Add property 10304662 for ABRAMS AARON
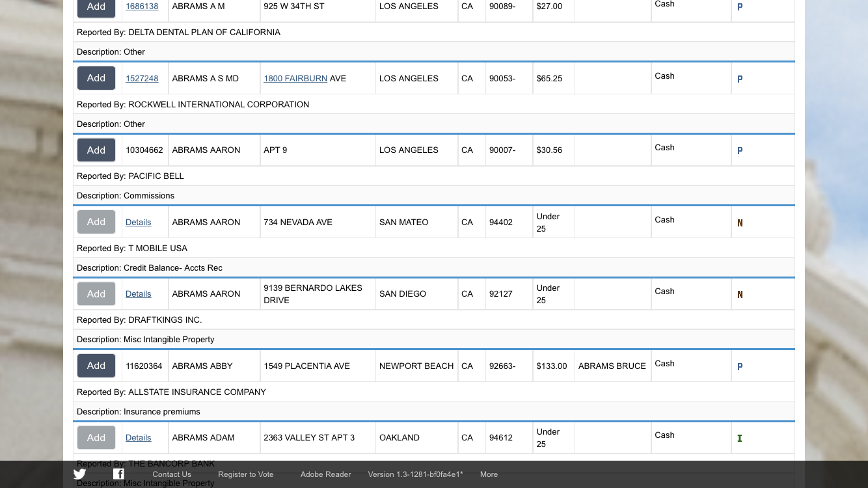 96,150
